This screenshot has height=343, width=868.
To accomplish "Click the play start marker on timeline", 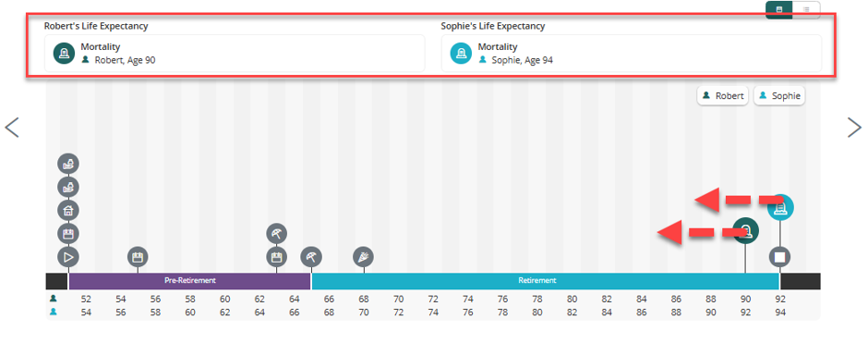I will pyautogui.click(x=68, y=257).
